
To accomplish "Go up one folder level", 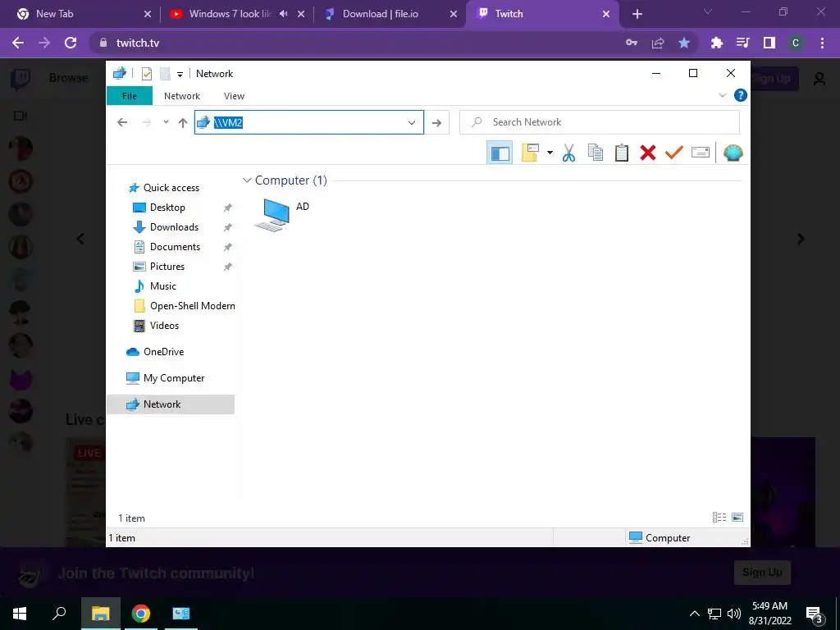I will tap(183, 123).
